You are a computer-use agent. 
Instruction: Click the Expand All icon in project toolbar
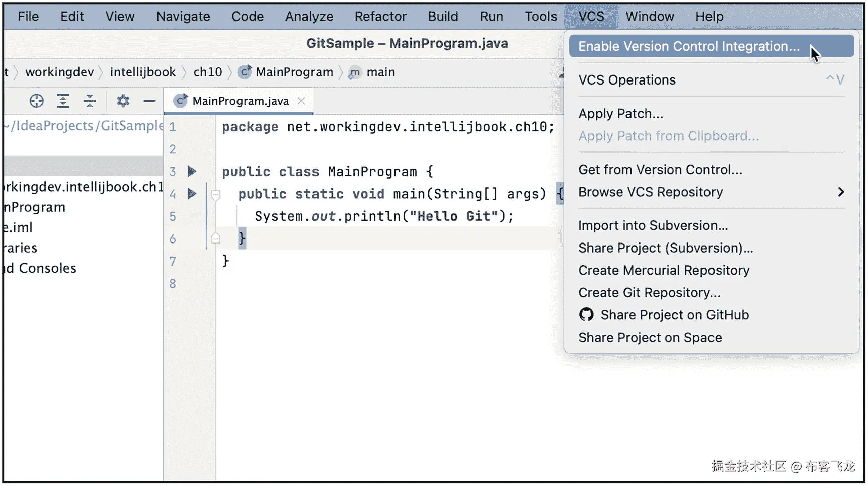tap(63, 101)
